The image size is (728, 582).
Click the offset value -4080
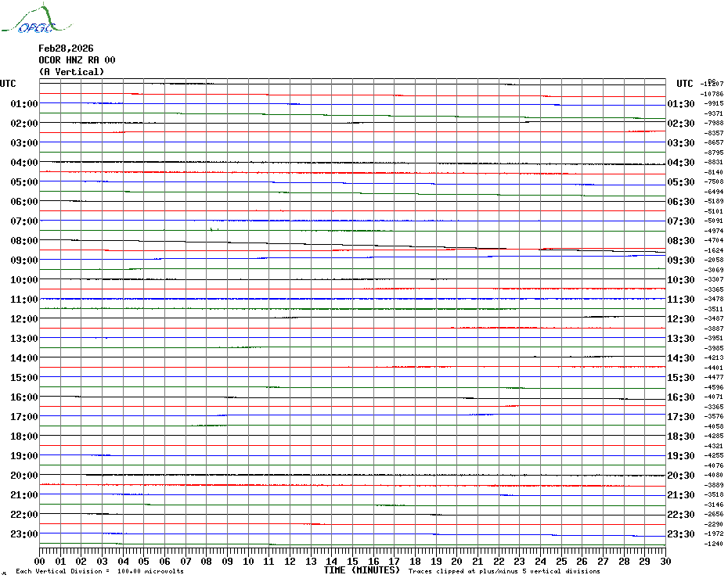pos(714,475)
